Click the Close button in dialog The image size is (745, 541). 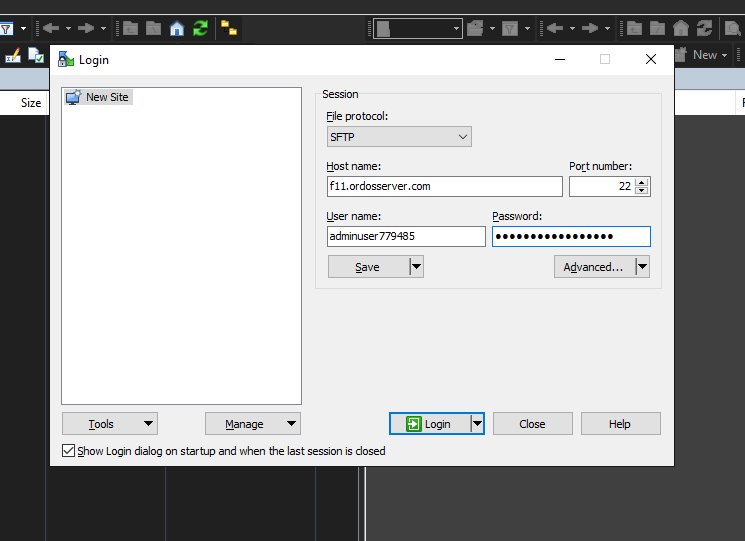click(x=532, y=424)
